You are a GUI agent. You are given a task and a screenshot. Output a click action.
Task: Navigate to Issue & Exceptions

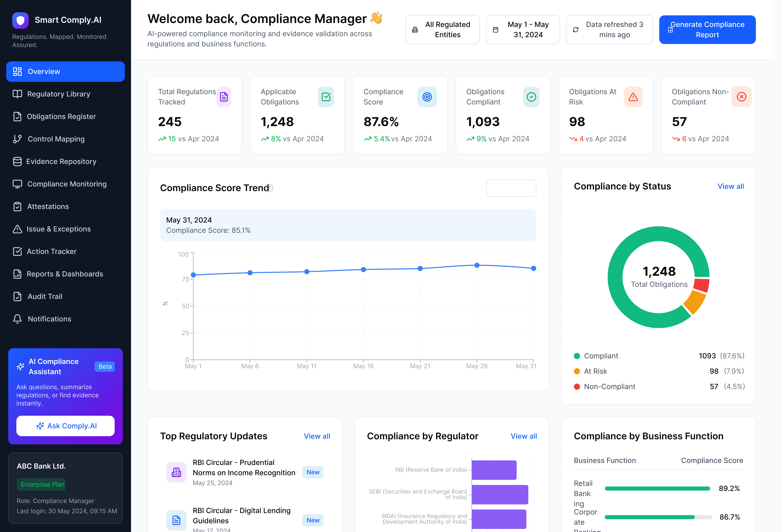tap(66, 229)
